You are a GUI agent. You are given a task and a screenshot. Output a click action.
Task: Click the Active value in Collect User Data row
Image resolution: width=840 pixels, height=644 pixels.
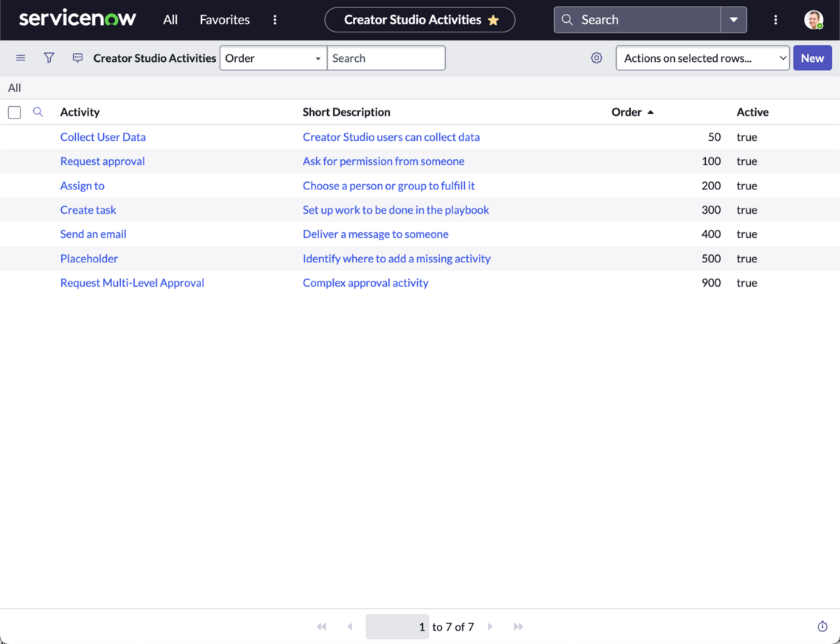coord(746,137)
